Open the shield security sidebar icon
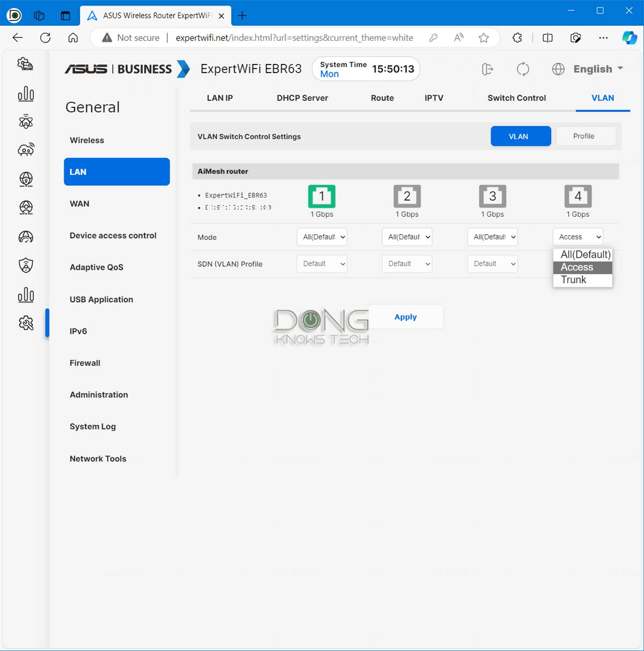The image size is (644, 651). click(26, 265)
